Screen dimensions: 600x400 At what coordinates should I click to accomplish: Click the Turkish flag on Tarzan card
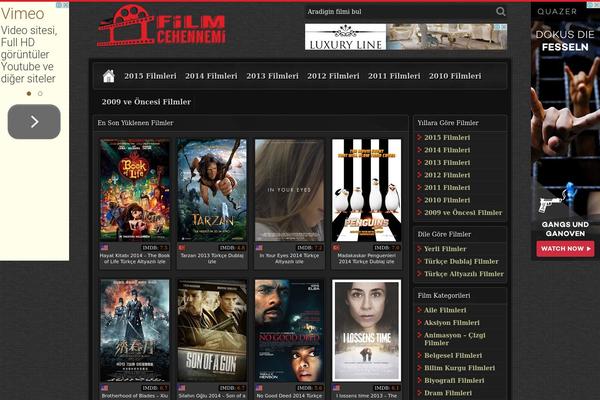tap(182, 248)
